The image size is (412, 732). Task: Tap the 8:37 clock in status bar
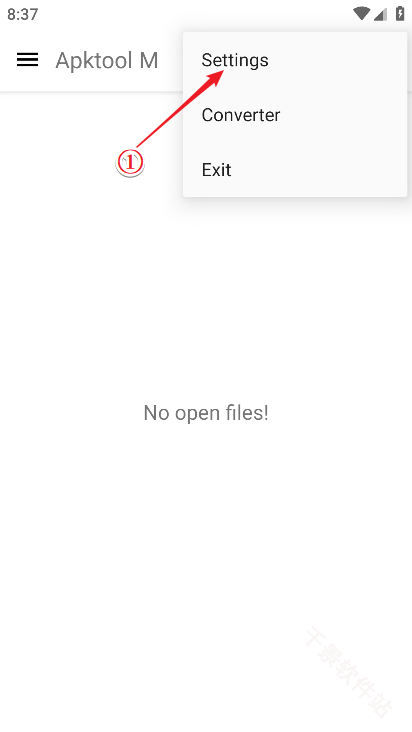coord(22,14)
